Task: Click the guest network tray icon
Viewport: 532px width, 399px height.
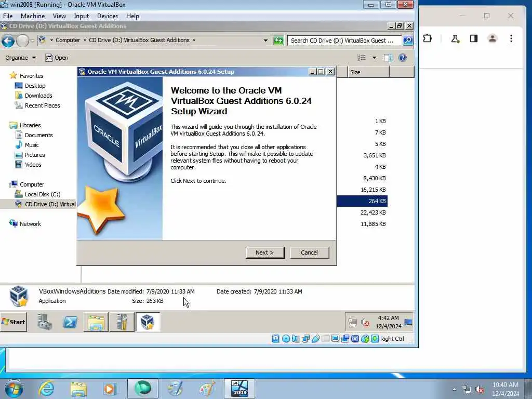Action: (353, 322)
